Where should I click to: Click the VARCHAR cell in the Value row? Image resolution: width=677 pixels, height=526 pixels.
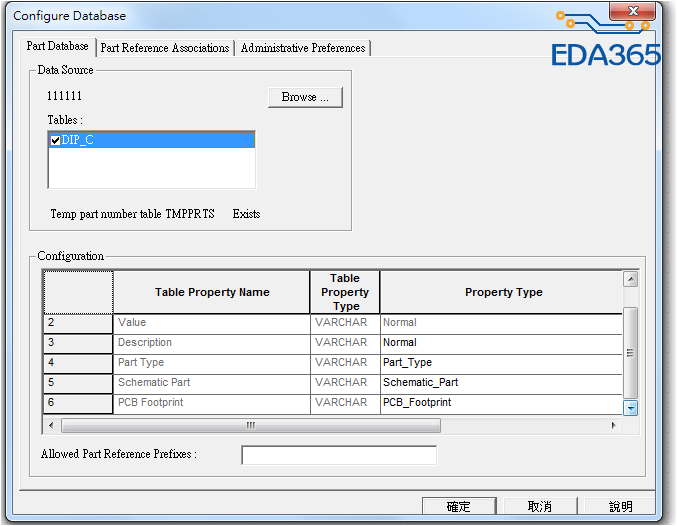tap(345, 323)
